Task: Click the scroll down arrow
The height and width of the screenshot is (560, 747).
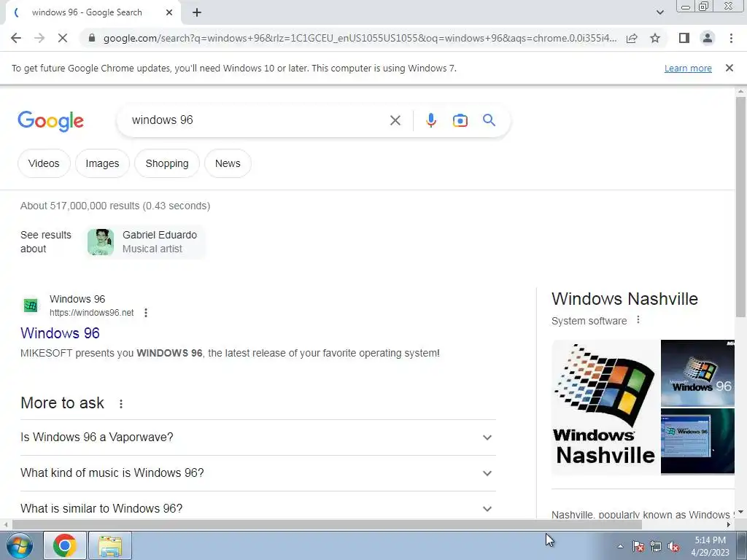Action: 740,512
